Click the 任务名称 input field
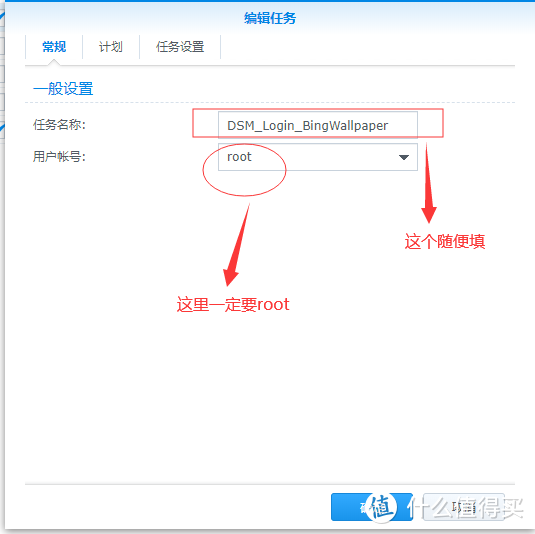 pos(318,125)
